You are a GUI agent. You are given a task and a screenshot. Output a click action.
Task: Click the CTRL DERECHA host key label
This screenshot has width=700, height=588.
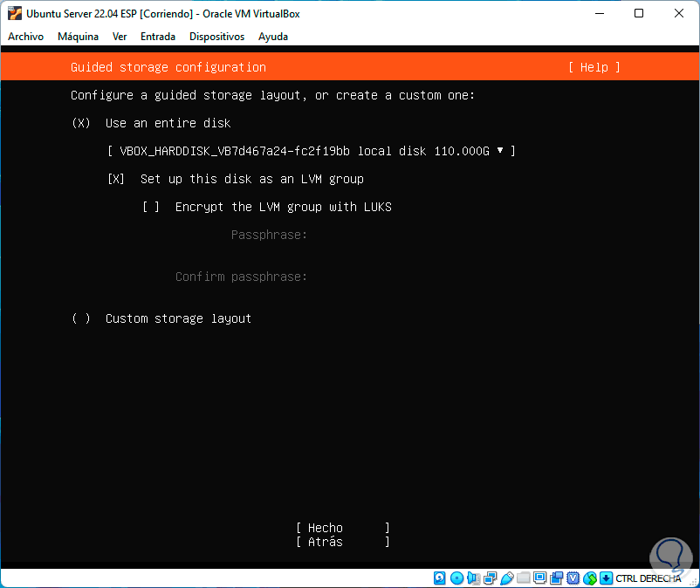649,578
